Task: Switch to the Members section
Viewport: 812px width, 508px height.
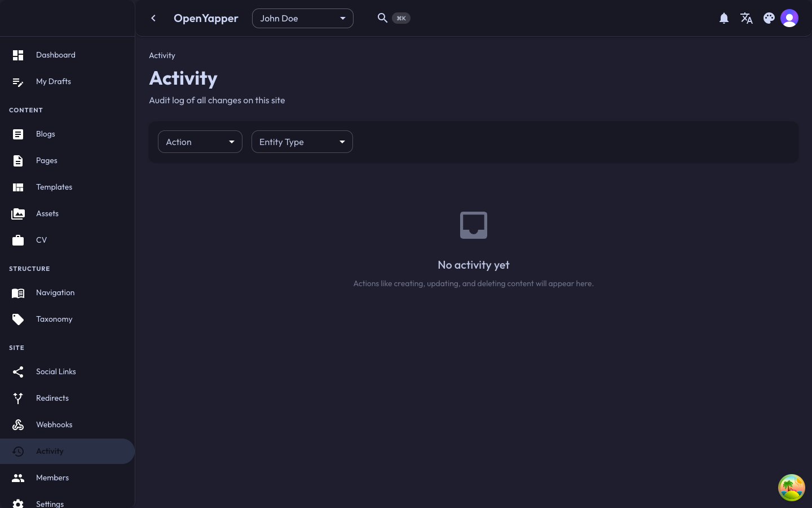Action: [x=52, y=478]
